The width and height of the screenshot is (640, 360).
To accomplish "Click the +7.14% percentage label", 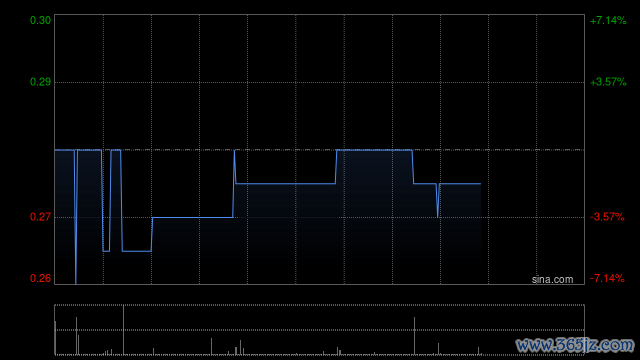I will click(608, 20).
